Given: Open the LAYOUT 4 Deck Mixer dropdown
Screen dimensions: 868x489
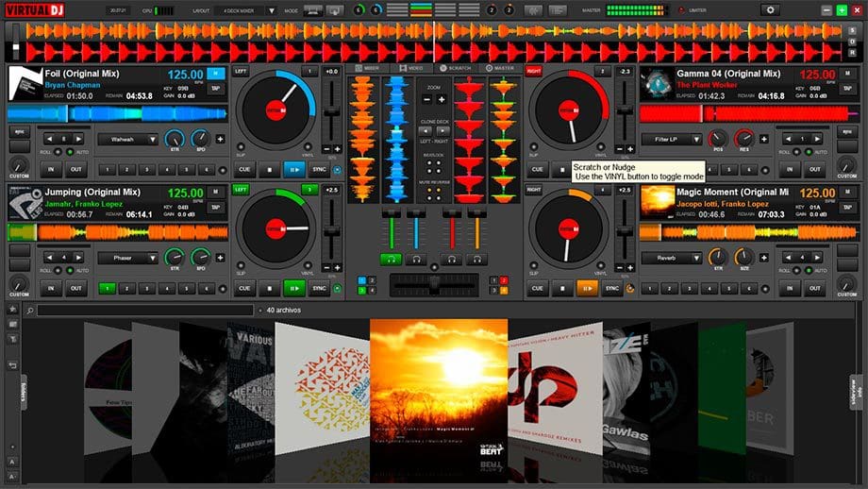Looking at the screenshot, I should (x=272, y=10).
